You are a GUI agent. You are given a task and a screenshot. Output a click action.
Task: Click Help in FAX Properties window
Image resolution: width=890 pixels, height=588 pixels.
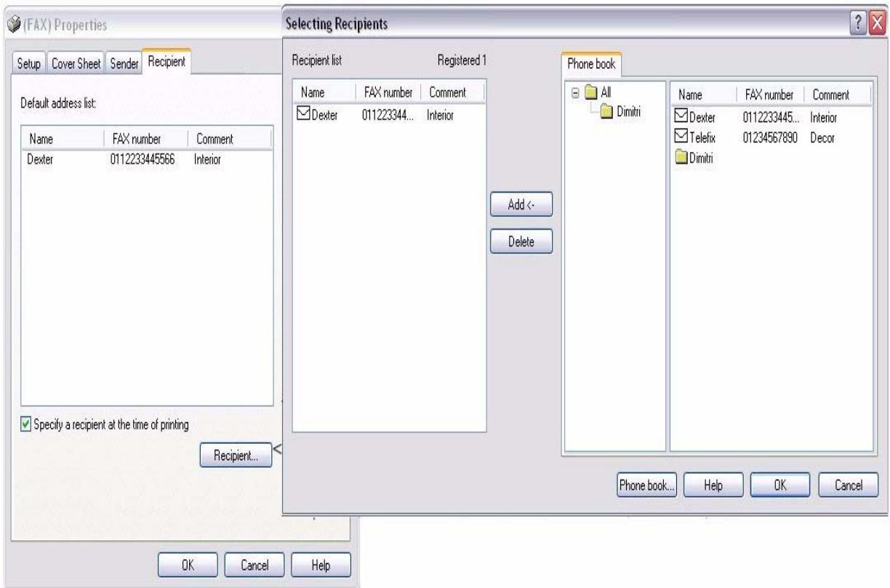tap(321, 564)
